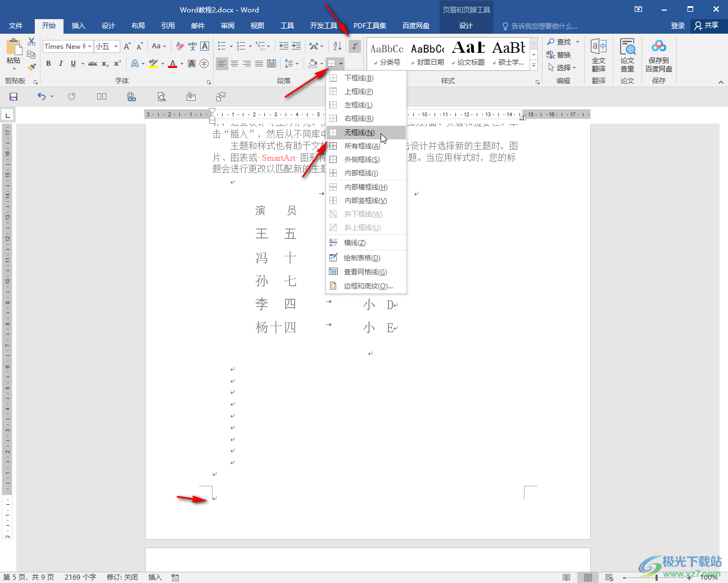Screen dimensions: 728x583
Task: Expand the numbering list dropdown arrow
Action: [250, 46]
